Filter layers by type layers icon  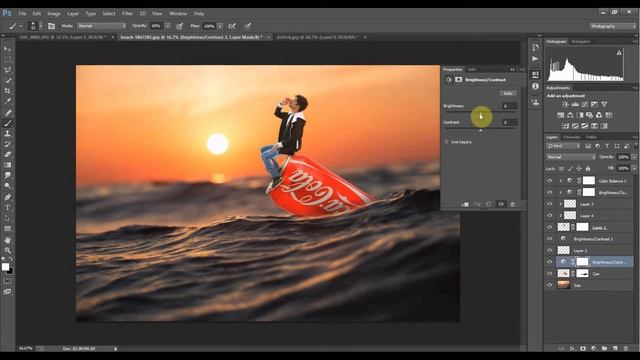(x=607, y=146)
